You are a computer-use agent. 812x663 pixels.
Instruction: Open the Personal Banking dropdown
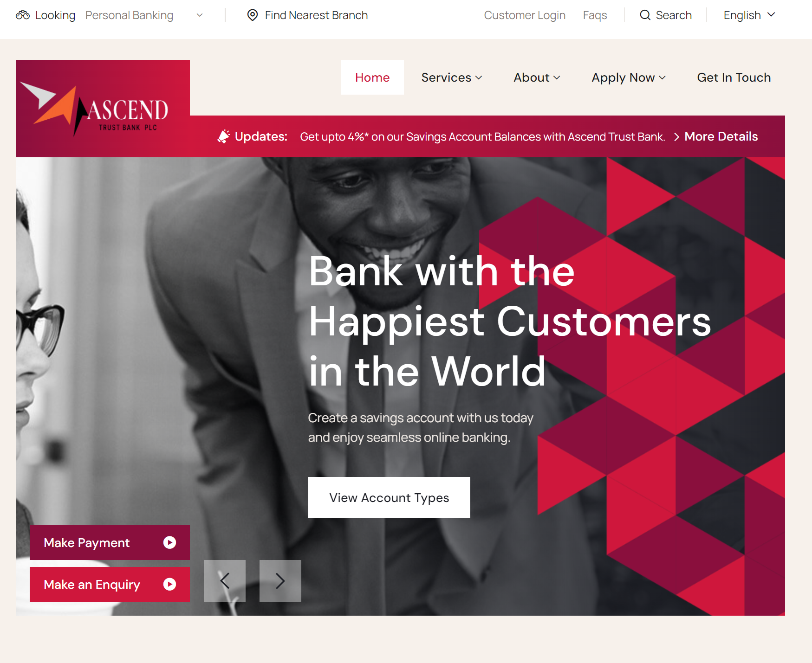[144, 15]
